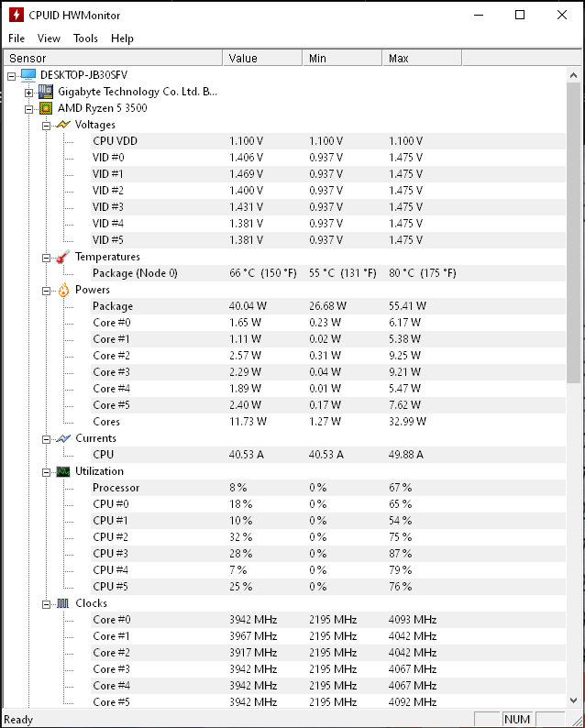Expand the Gigabyte Technology node
The width and height of the screenshot is (585, 728).
pyautogui.click(x=29, y=92)
